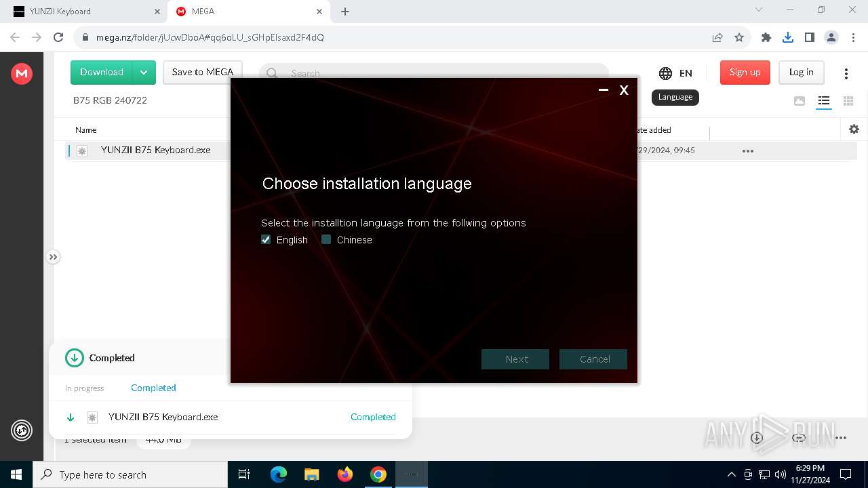Click the Completed status link
The height and width of the screenshot is (488, 868).
pos(373,417)
